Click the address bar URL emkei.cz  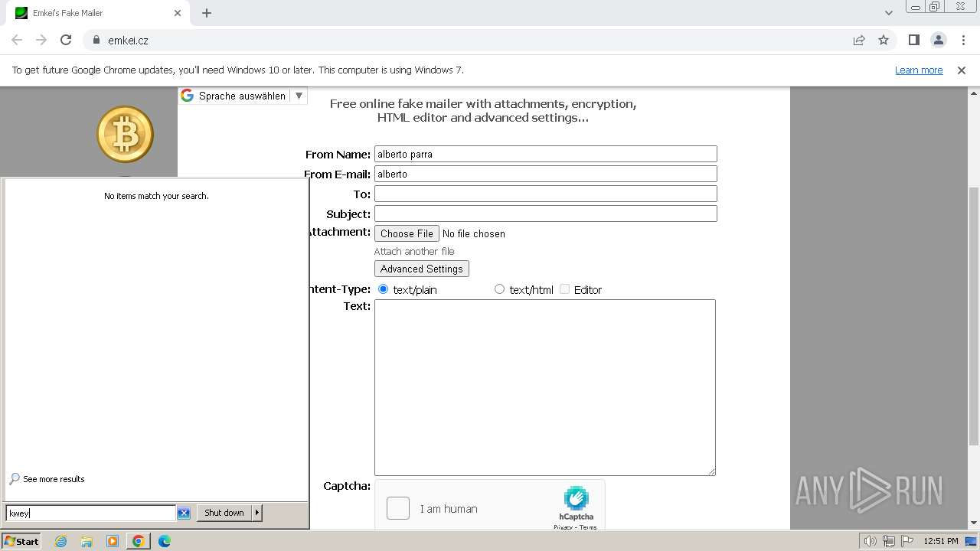[x=128, y=41]
